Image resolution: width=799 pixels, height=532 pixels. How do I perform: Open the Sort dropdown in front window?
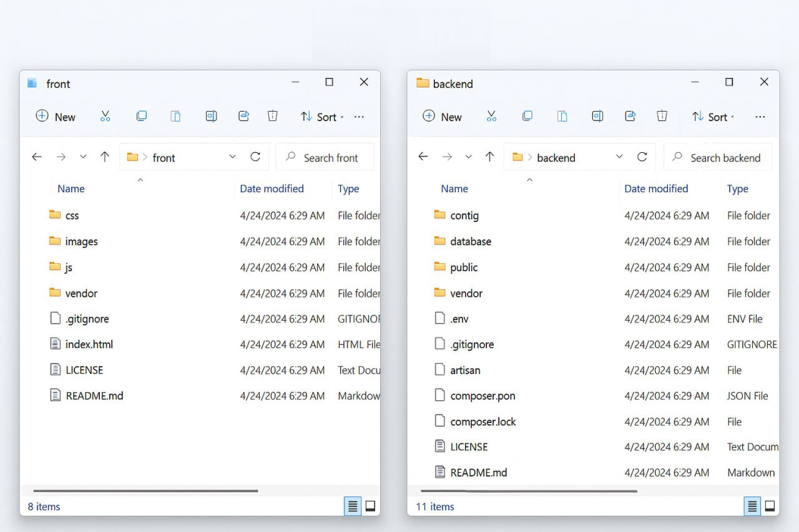coord(321,117)
